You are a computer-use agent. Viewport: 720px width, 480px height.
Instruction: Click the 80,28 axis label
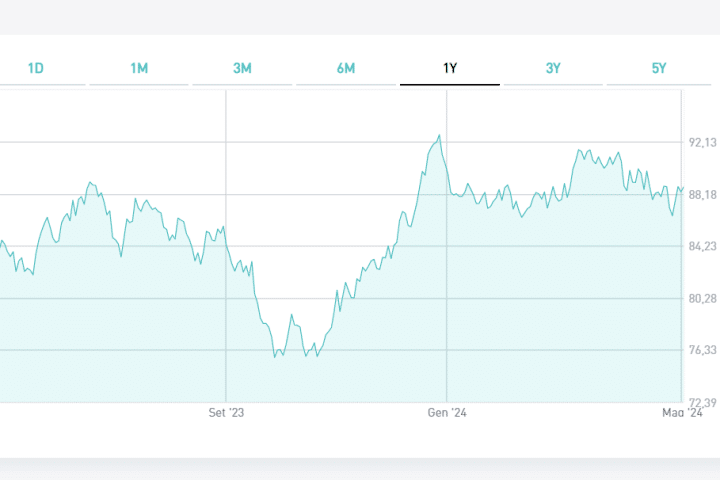(x=703, y=299)
